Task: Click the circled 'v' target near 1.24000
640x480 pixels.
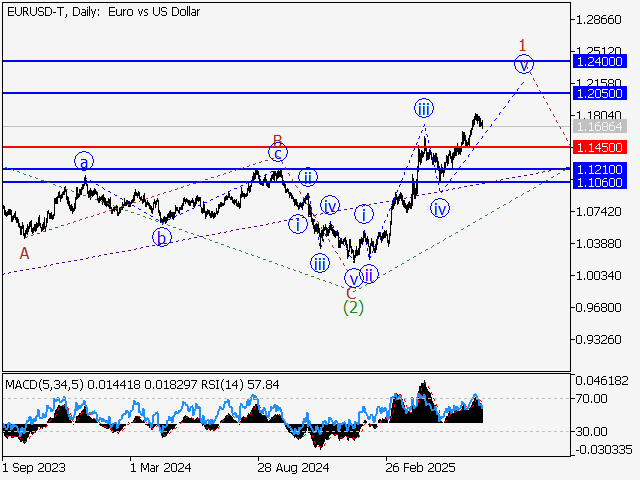Action: click(x=523, y=64)
